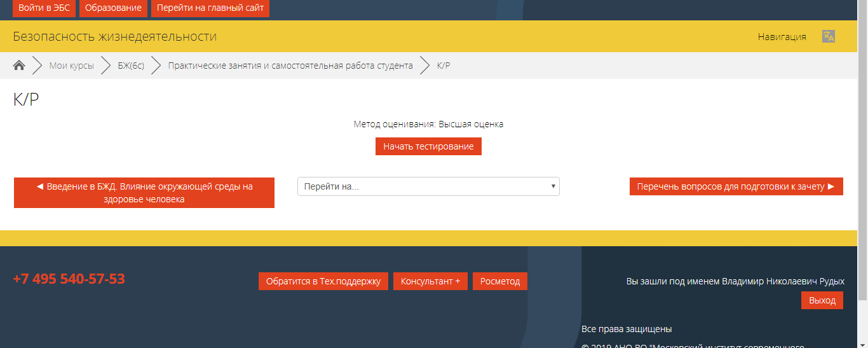868x348 pixels.
Task: Open the language translate icon
Action: (x=828, y=36)
